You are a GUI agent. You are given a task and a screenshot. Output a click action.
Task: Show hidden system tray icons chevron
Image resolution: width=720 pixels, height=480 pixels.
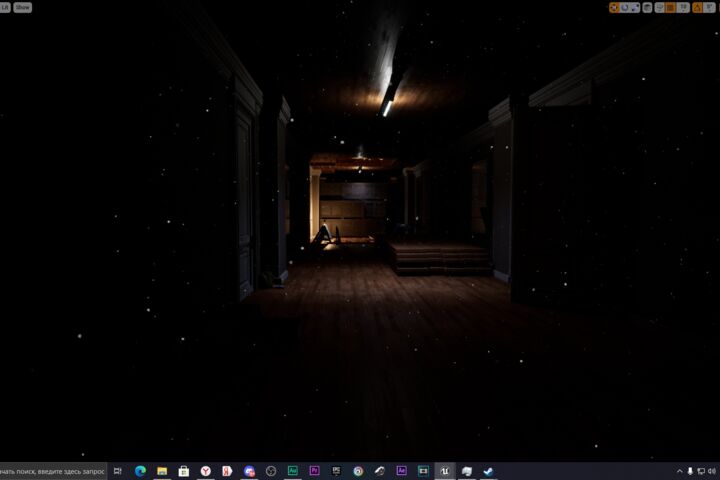click(x=680, y=471)
